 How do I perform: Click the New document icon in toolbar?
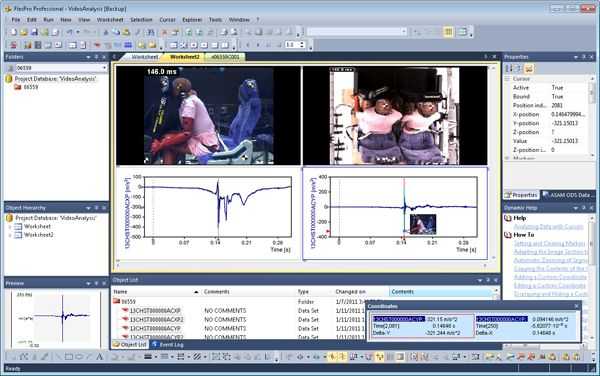tap(14, 32)
